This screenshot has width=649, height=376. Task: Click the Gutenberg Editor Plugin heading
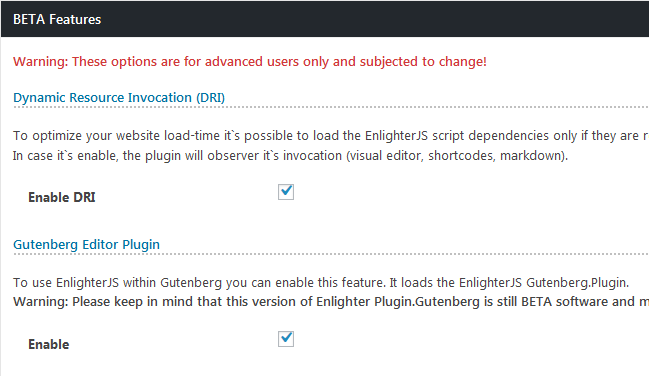pyautogui.click(x=86, y=245)
